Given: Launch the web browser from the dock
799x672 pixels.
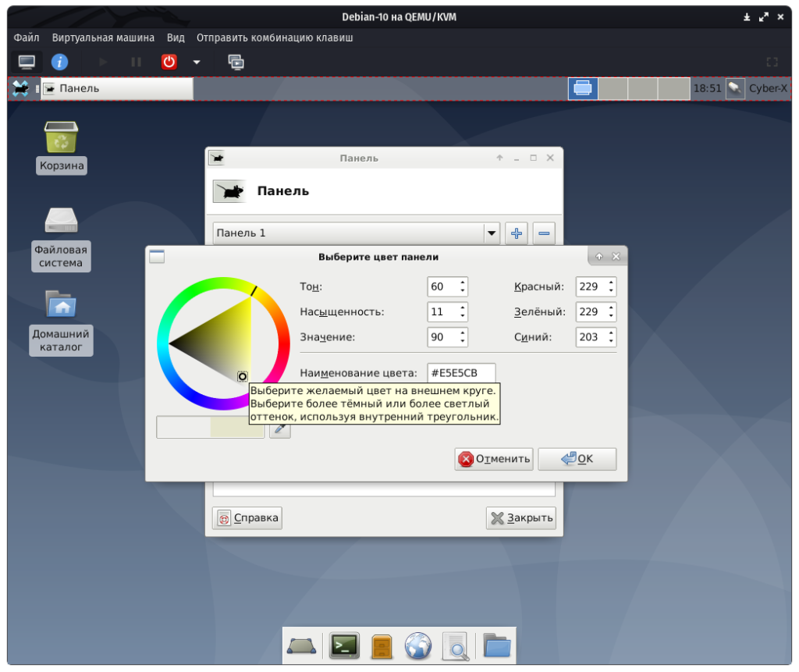Looking at the screenshot, I should (418, 645).
